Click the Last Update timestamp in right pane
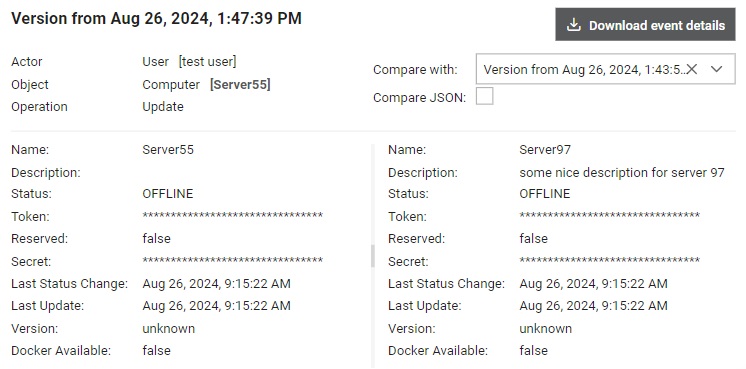Image resolution: width=746 pixels, height=369 pixels. pyautogui.click(x=593, y=306)
